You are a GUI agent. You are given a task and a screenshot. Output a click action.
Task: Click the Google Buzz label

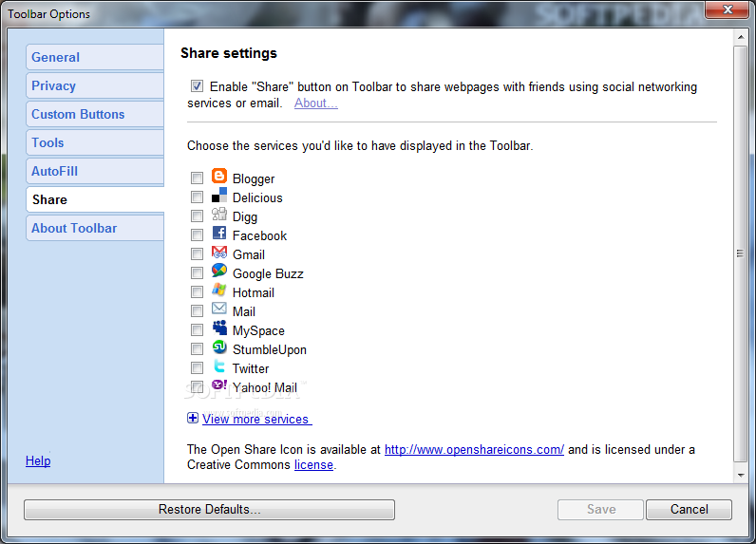(x=268, y=273)
